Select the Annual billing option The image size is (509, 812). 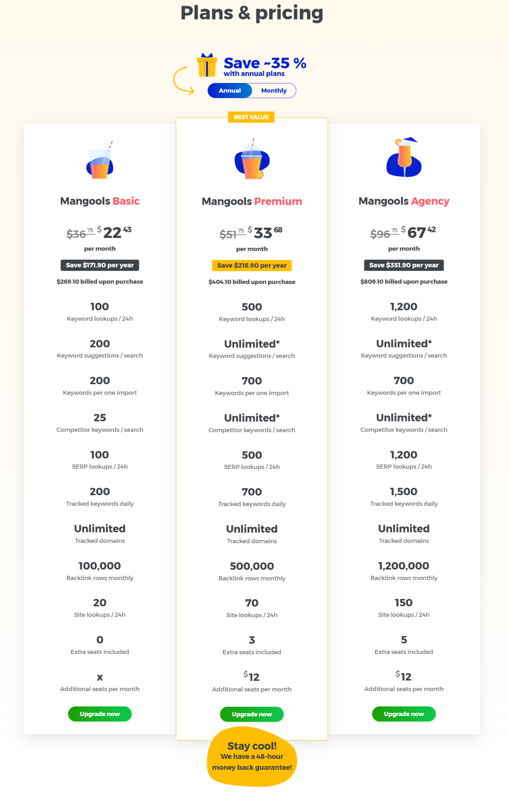coord(230,90)
